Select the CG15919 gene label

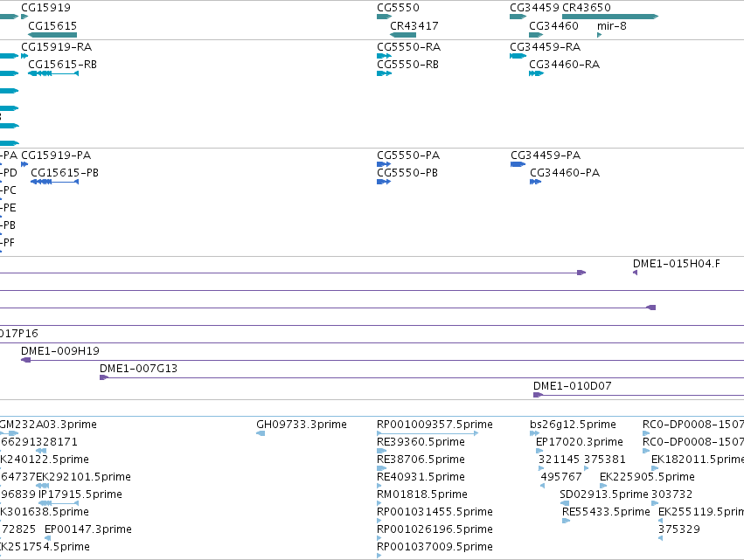(45, 8)
